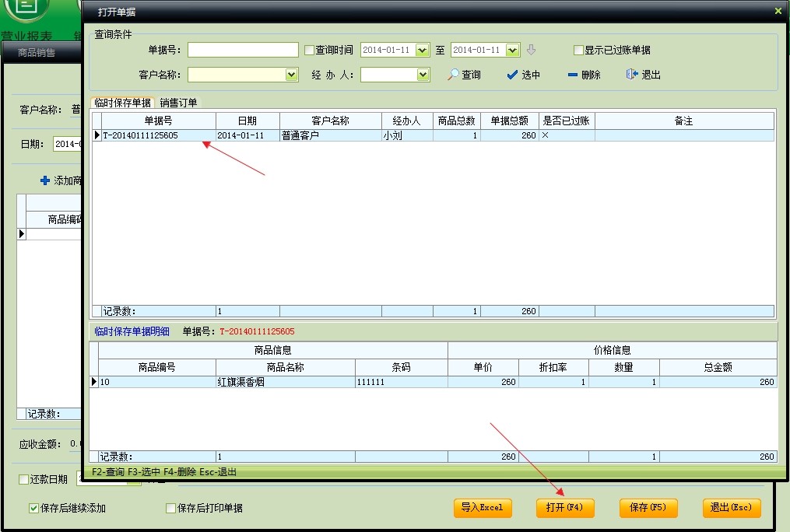Open the end date dropdown
This screenshot has height=532, width=790.
click(512, 50)
